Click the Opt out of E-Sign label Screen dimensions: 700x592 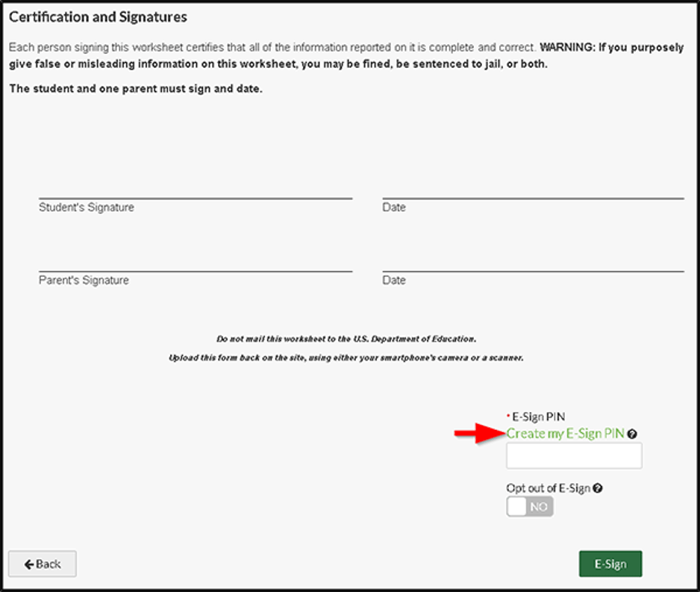click(549, 488)
